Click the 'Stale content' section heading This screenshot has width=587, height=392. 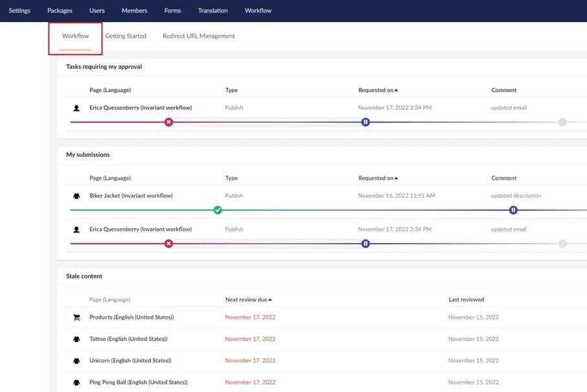click(84, 276)
